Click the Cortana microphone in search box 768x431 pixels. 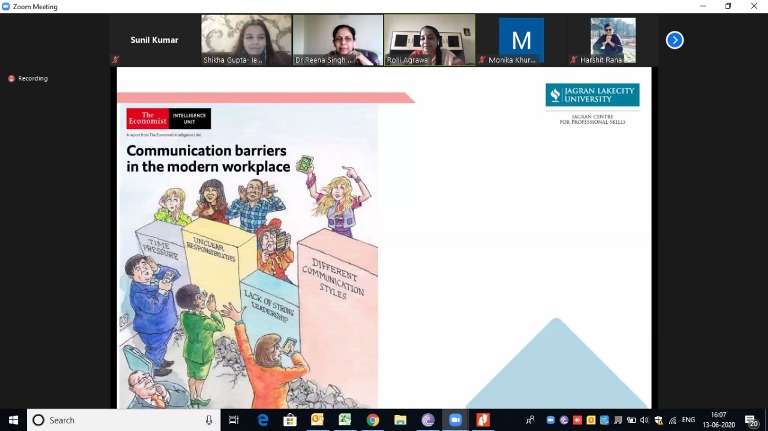pos(208,420)
